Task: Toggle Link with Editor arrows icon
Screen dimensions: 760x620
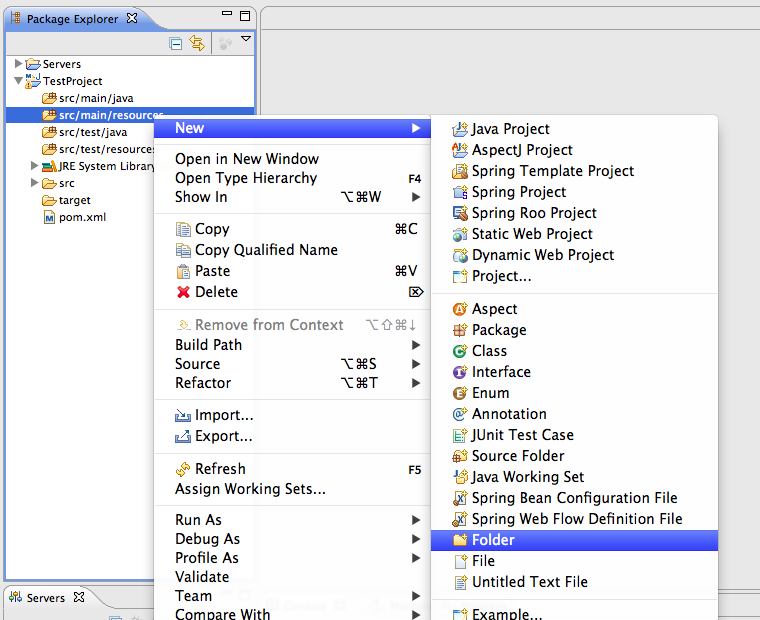Action: click(197, 43)
